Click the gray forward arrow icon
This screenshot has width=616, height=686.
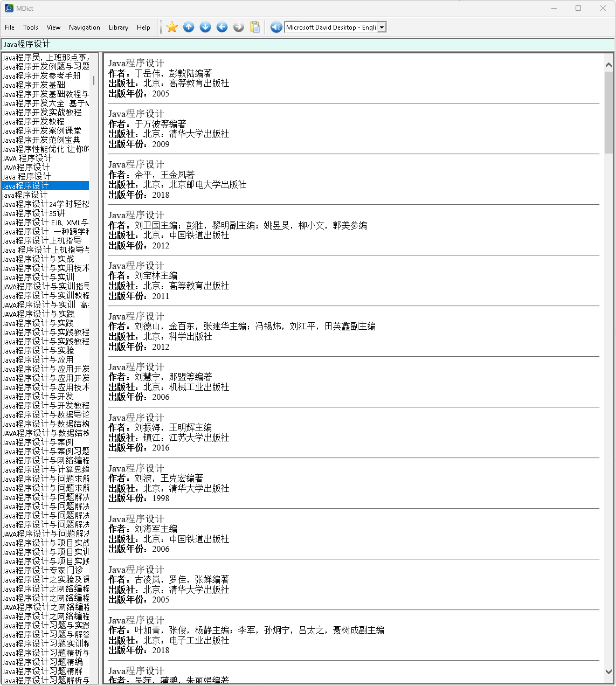pyautogui.click(x=239, y=27)
